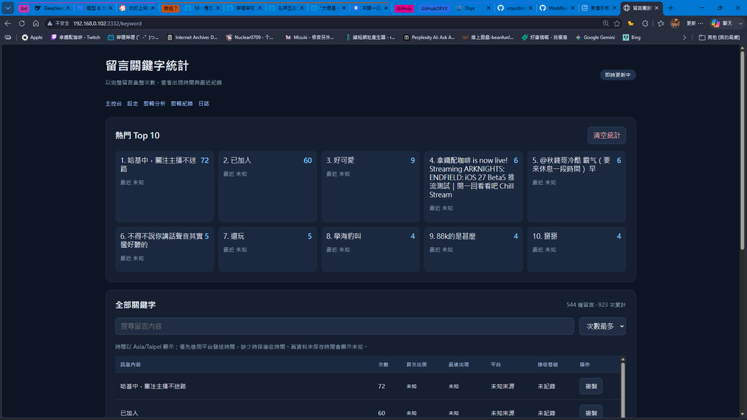Click the 平台 column header
Viewport: 747px width, 420px height.
click(495, 364)
